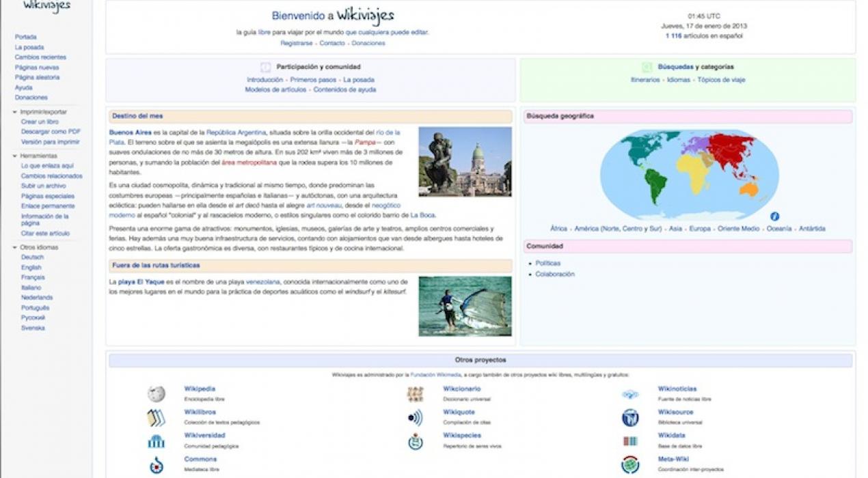Screen dimensions: 868x478
Task: Click the playa El Yaque link
Action: point(141,281)
